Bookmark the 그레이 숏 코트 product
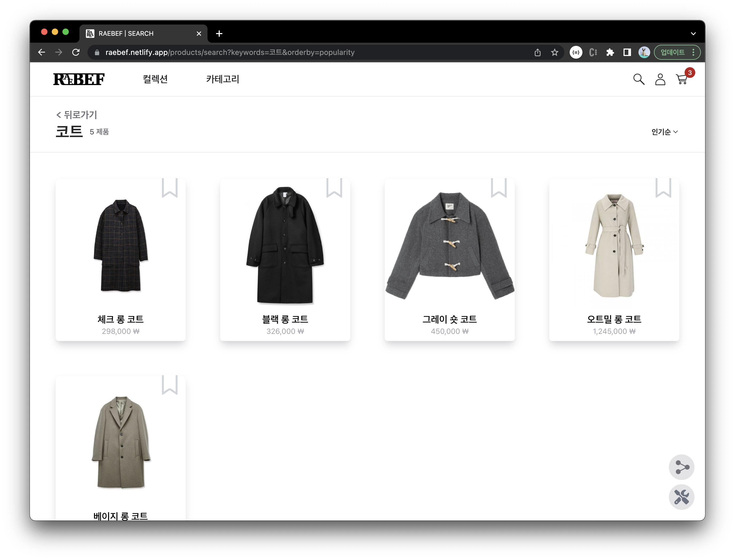This screenshot has width=735, height=560. (499, 188)
